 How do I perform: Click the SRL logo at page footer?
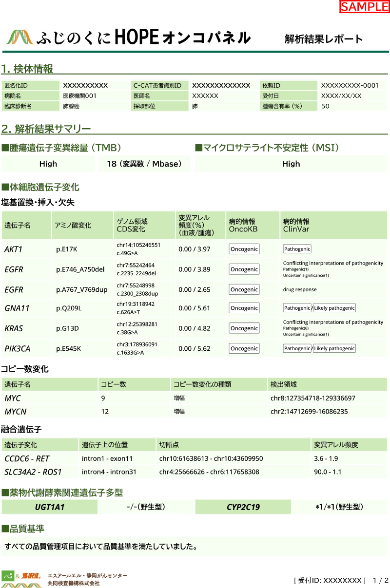(x=32, y=576)
